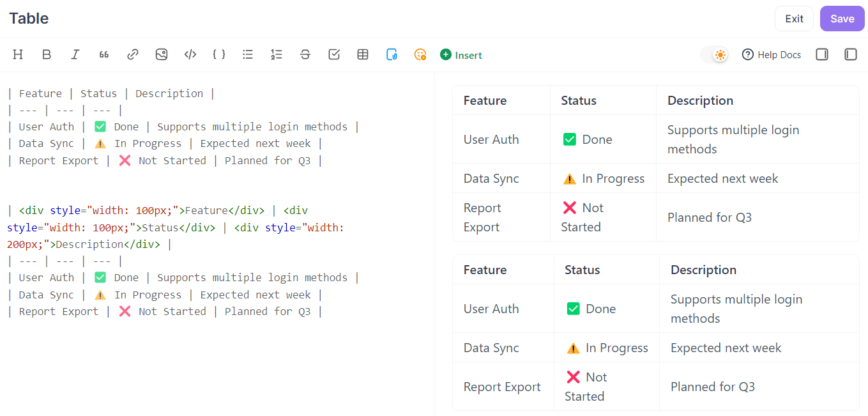
Task: Exit the editor
Action: [x=794, y=19]
